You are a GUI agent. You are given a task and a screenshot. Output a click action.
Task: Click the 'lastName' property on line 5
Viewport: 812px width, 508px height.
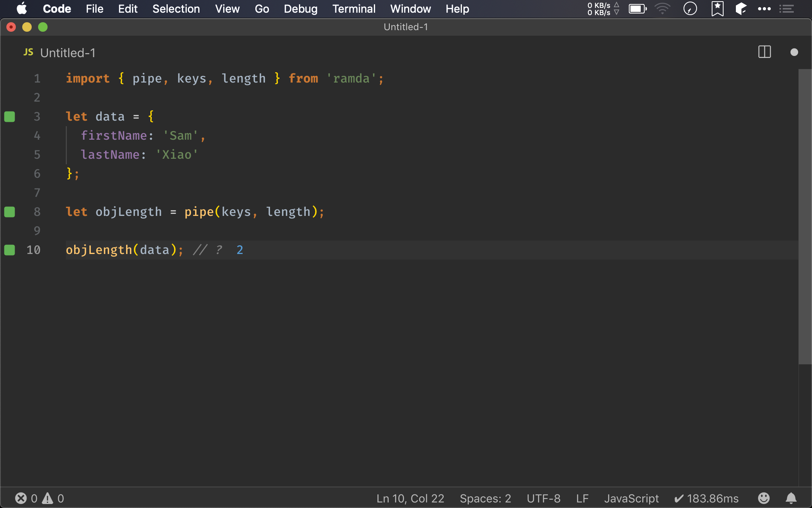pos(110,154)
